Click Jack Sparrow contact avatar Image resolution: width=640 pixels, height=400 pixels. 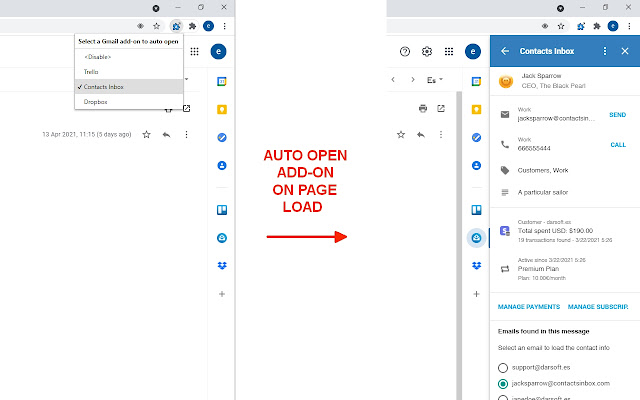point(506,81)
